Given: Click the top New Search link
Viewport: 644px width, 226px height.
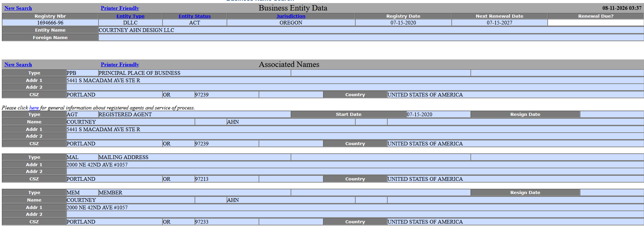Looking at the screenshot, I should coord(18,8).
